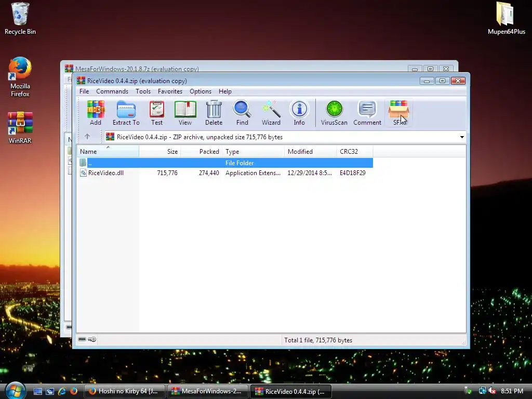Open the View tool

(185, 113)
